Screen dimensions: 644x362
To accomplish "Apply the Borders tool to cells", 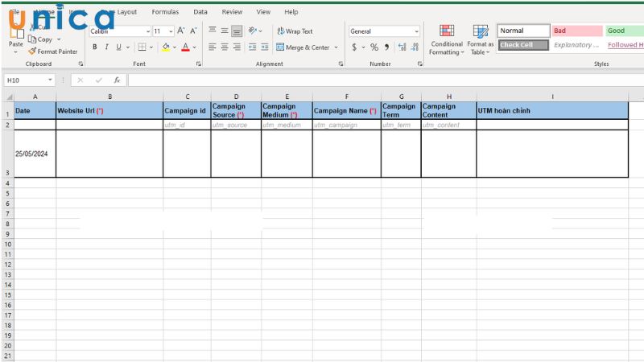I will [141, 47].
